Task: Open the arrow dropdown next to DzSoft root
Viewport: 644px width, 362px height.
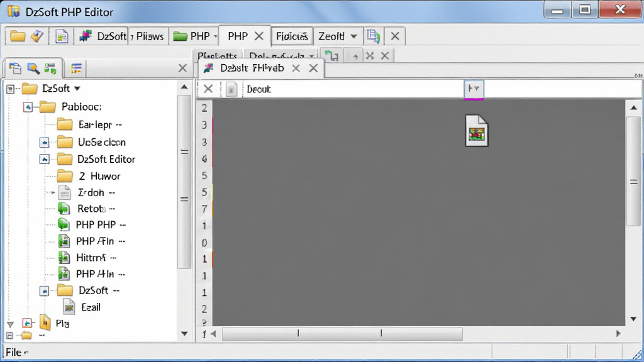Action: click(x=77, y=89)
